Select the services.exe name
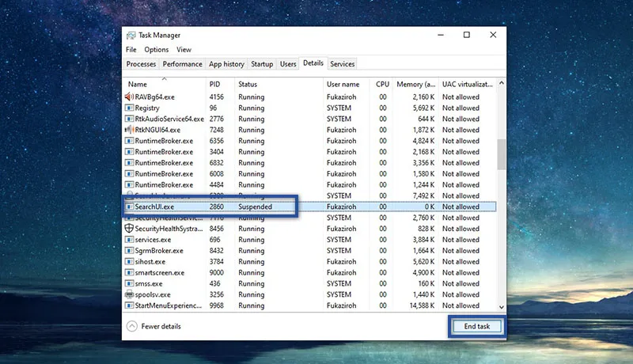 tap(153, 239)
